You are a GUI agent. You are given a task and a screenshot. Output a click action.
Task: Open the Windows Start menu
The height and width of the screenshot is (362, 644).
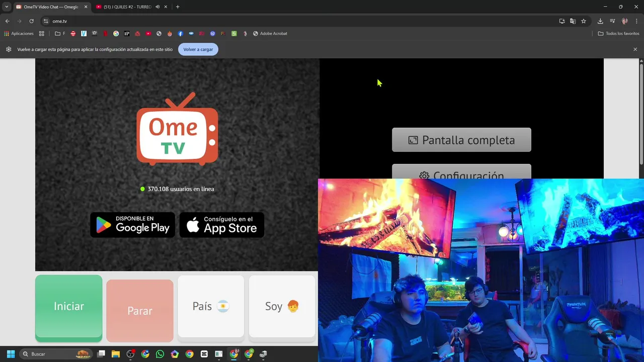tap(11, 354)
